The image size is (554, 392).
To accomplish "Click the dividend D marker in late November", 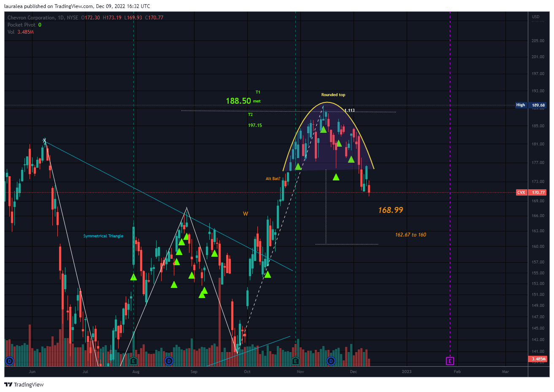I will point(331,361).
